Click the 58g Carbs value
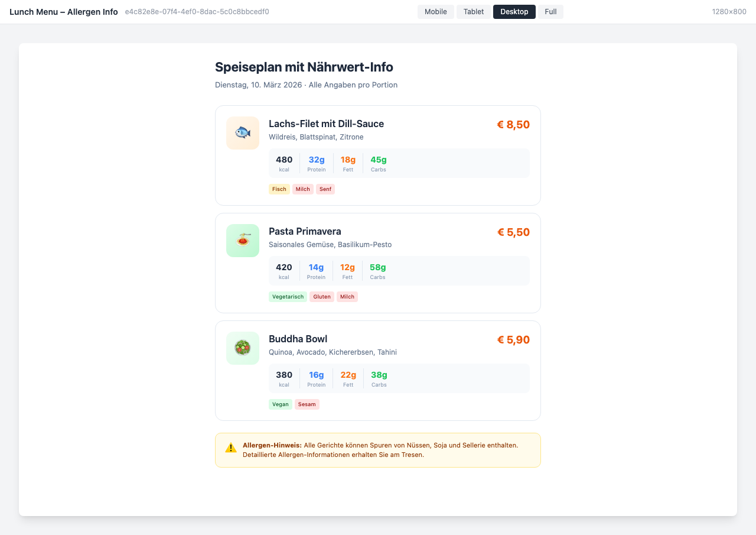Image resolution: width=756 pixels, height=535 pixels. point(378,267)
